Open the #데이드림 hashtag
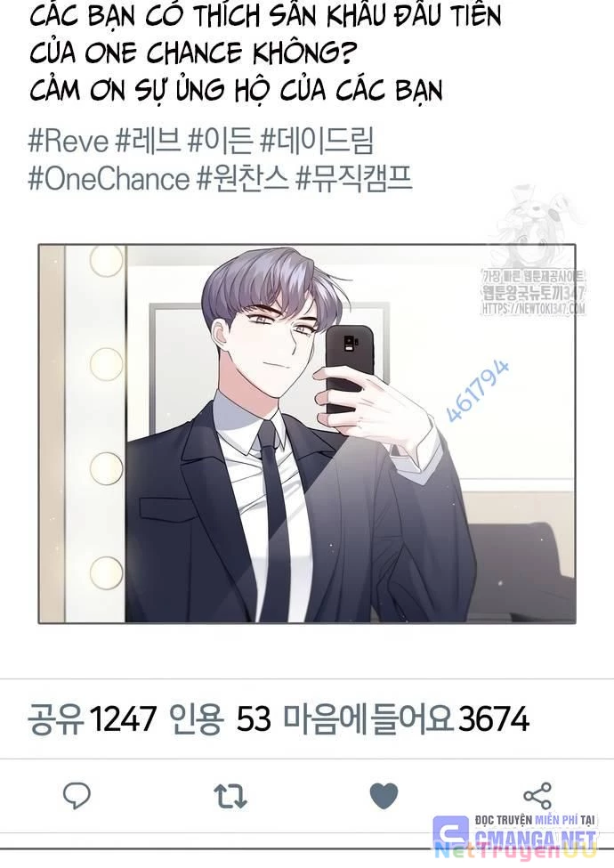 [x=317, y=141]
